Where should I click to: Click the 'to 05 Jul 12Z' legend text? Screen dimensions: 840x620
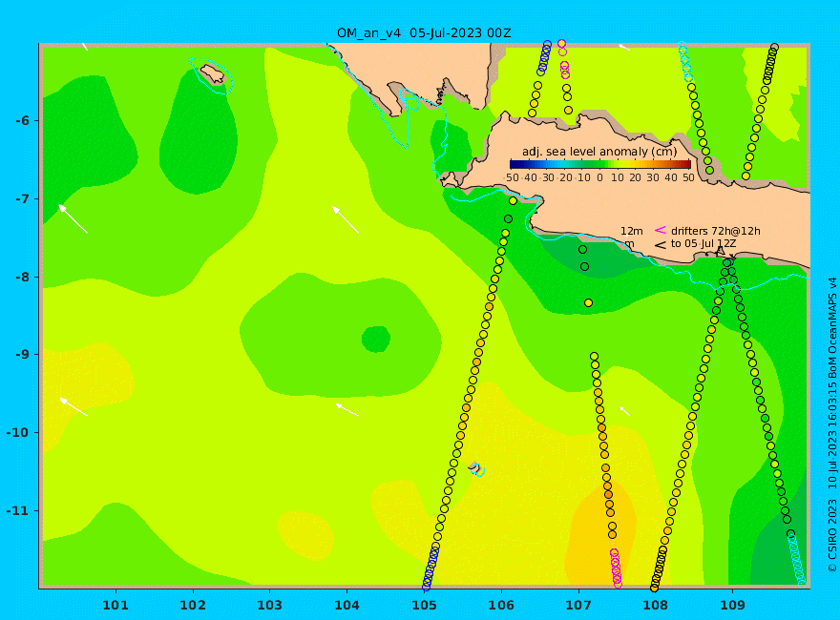point(703,243)
